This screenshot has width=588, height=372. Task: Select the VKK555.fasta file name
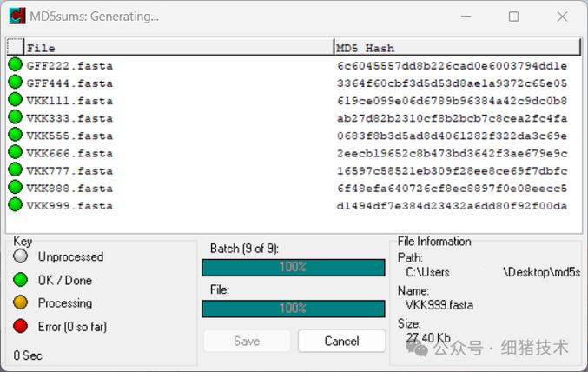69,136
